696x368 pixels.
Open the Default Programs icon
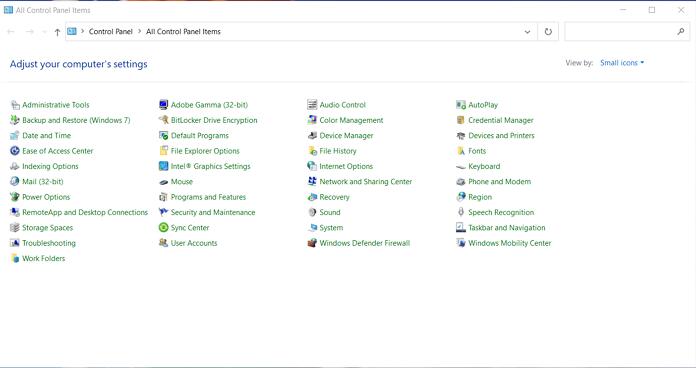click(163, 136)
